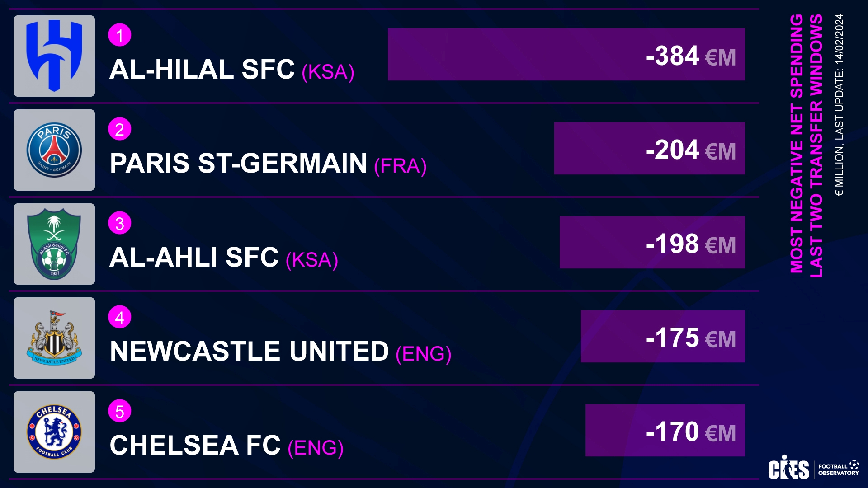Viewport: 868px width, 488px height.
Task: Select the rank 3 number badge
Action: point(120,223)
